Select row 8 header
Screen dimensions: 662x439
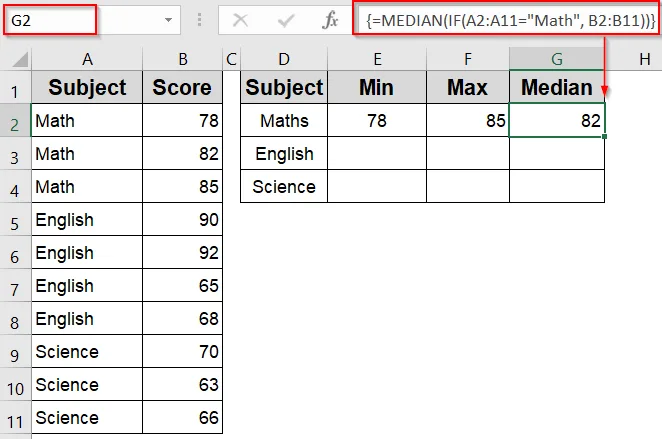tap(15, 318)
